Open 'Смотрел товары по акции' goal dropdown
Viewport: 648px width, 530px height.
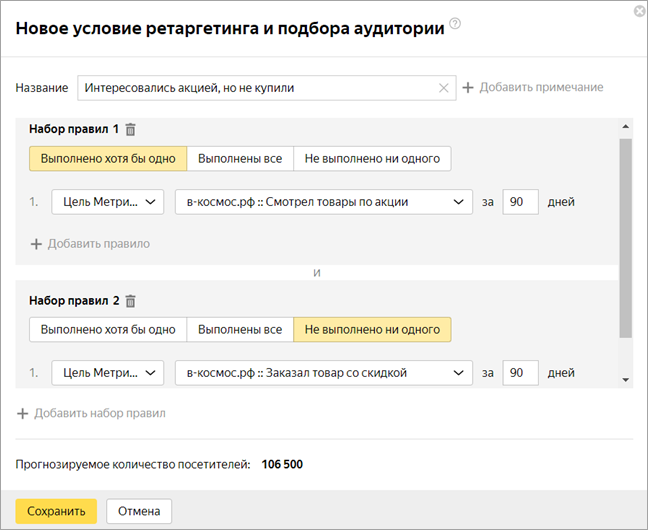[x=323, y=202]
